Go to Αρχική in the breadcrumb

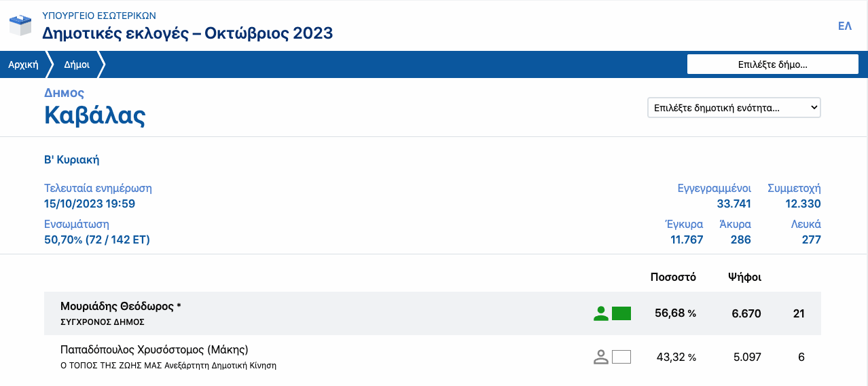click(22, 65)
